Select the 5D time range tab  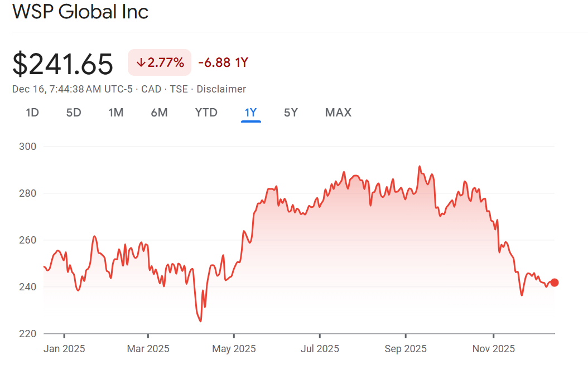pyautogui.click(x=74, y=113)
